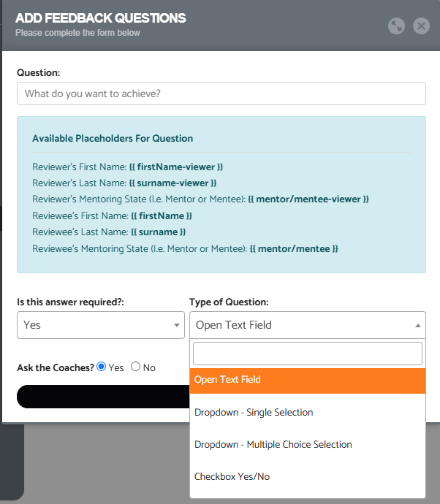
Task: Choose the Open Text Field option
Action: (x=308, y=381)
